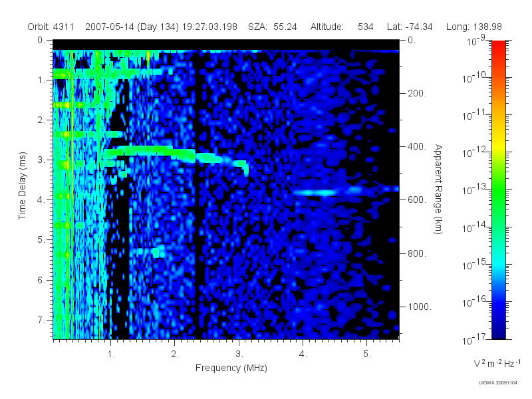532x399 pixels.
Task: Click the '6.' time delay tick label
Action: pyautogui.click(x=41, y=280)
